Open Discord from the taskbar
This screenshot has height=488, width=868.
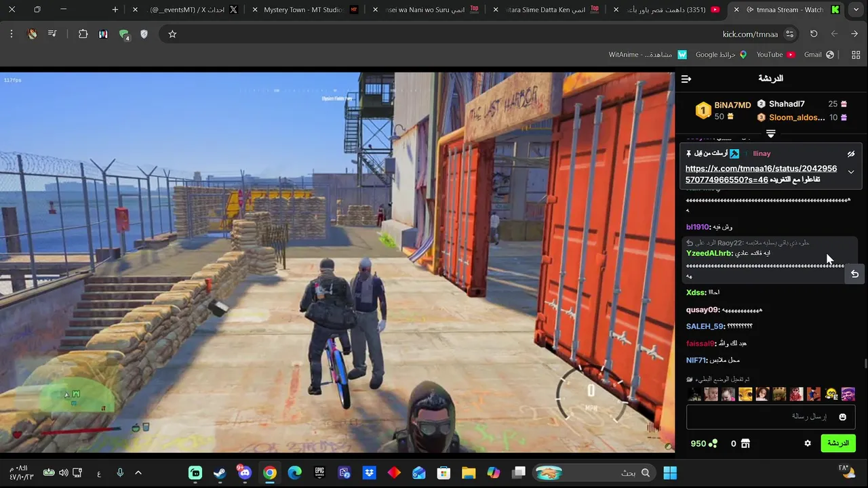(245, 472)
